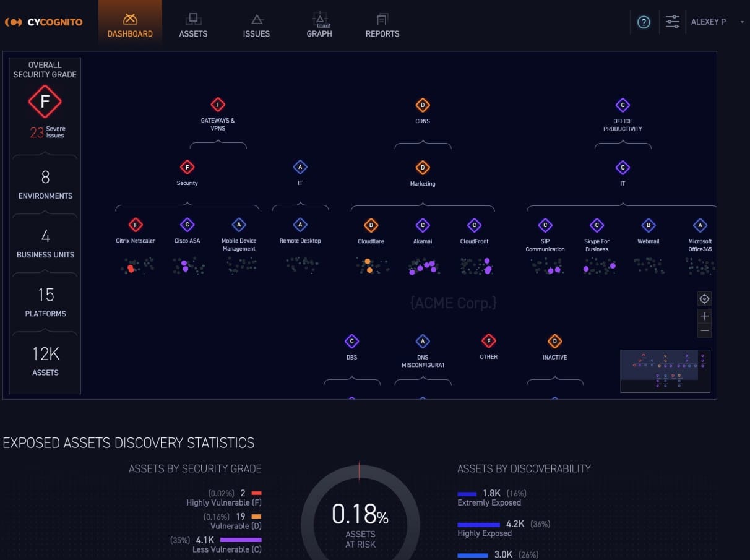This screenshot has height=560, width=750.
Task: Click the recenter map target icon
Action: click(704, 299)
